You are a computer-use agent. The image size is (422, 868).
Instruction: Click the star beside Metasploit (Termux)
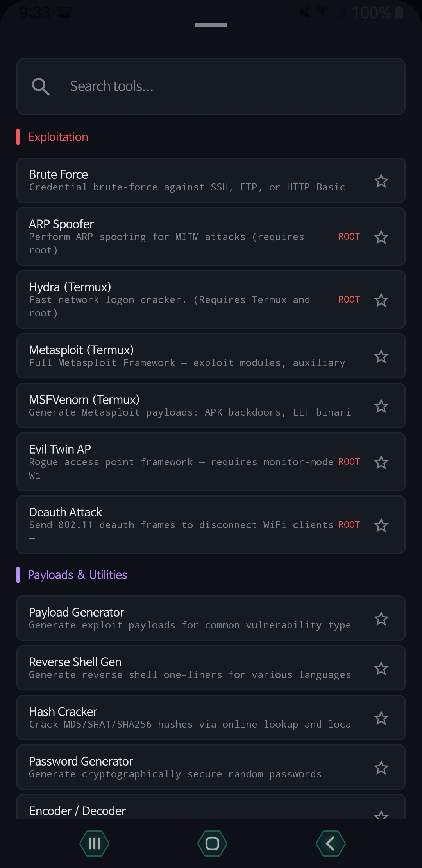click(381, 356)
